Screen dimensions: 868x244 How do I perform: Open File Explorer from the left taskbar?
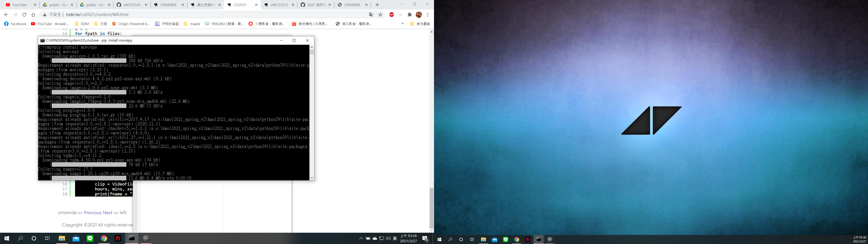62,238
